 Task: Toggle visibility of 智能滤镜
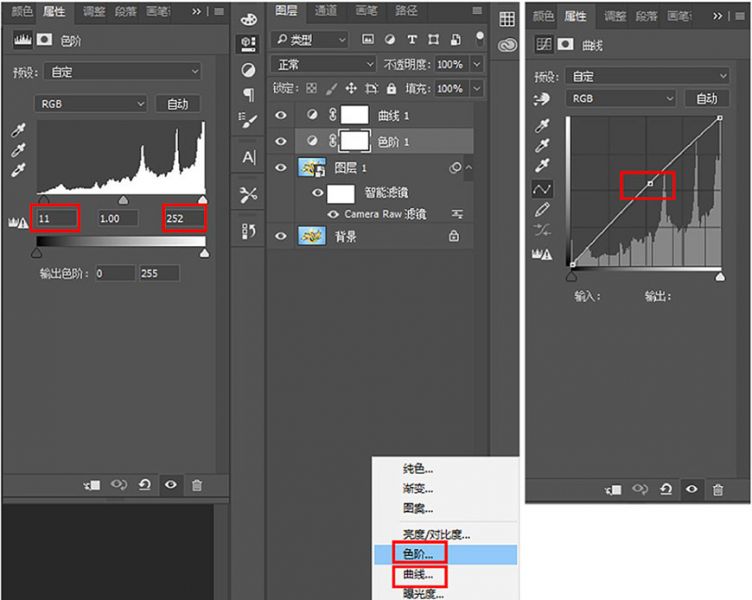click(x=317, y=193)
